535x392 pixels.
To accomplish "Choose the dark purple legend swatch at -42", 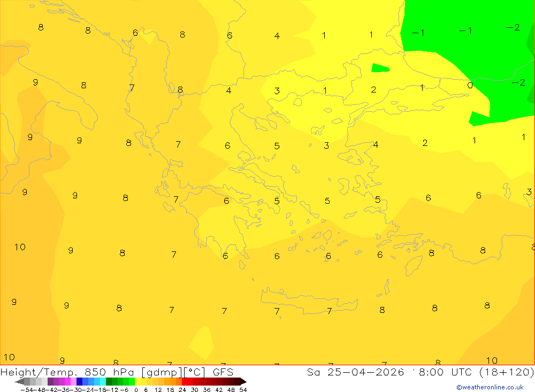I will tap(50, 381).
